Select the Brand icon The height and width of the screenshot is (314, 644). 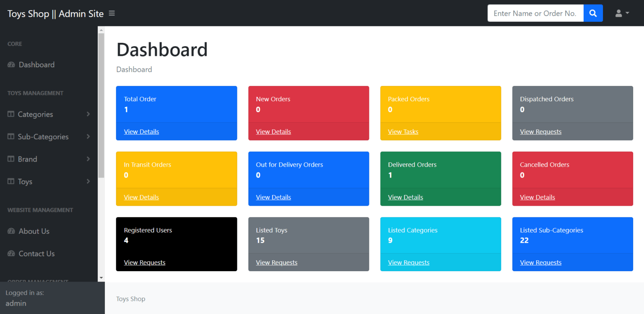point(10,159)
